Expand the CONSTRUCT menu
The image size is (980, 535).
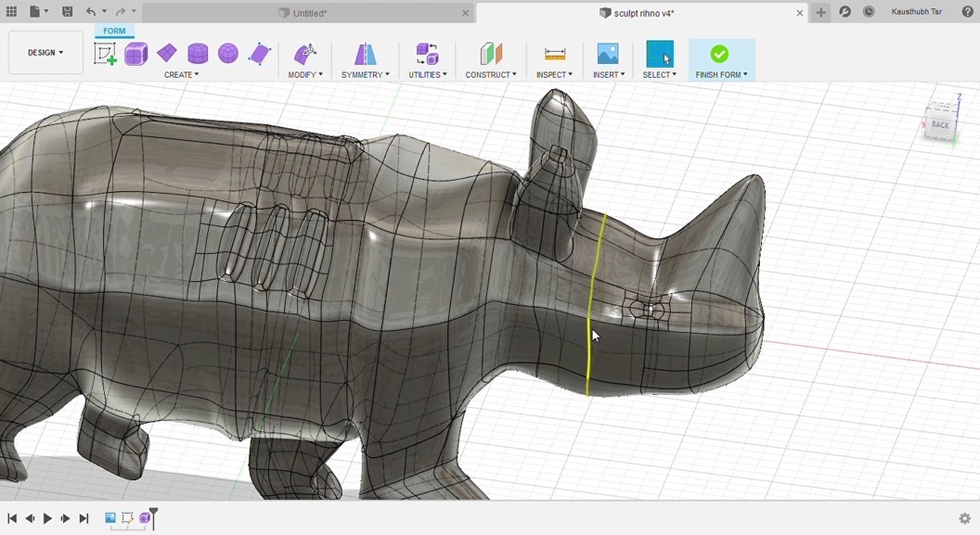pos(491,74)
